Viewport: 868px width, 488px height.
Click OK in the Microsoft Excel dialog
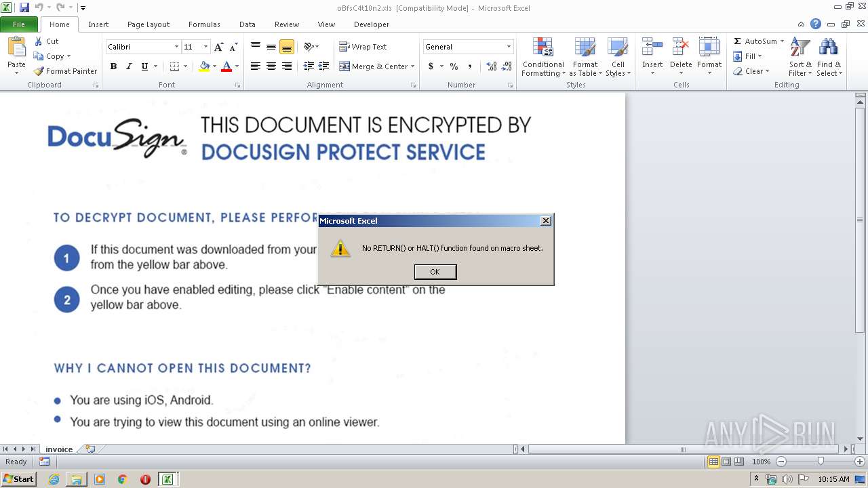pyautogui.click(x=435, y=272)
